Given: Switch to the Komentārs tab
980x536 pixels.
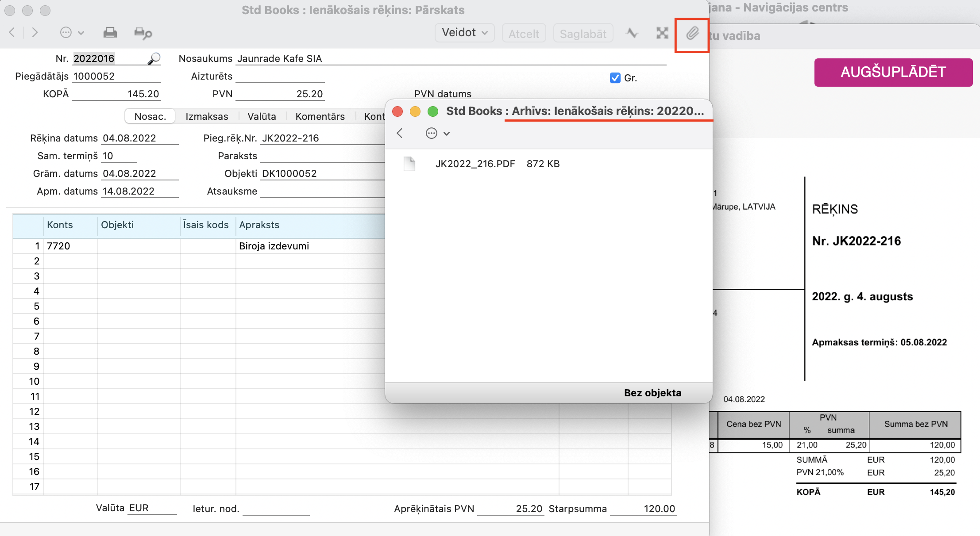Looking at the screenshot, I should click(x=320, y=116).
